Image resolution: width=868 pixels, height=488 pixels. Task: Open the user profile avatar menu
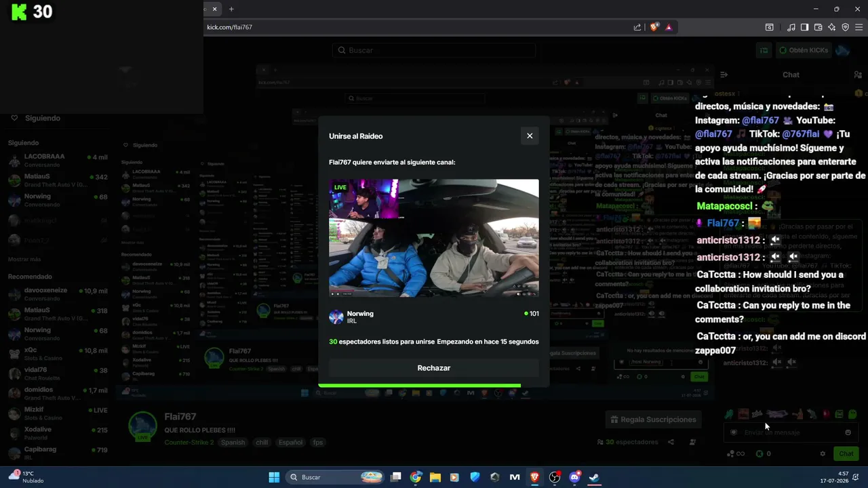tap(843, 50)
